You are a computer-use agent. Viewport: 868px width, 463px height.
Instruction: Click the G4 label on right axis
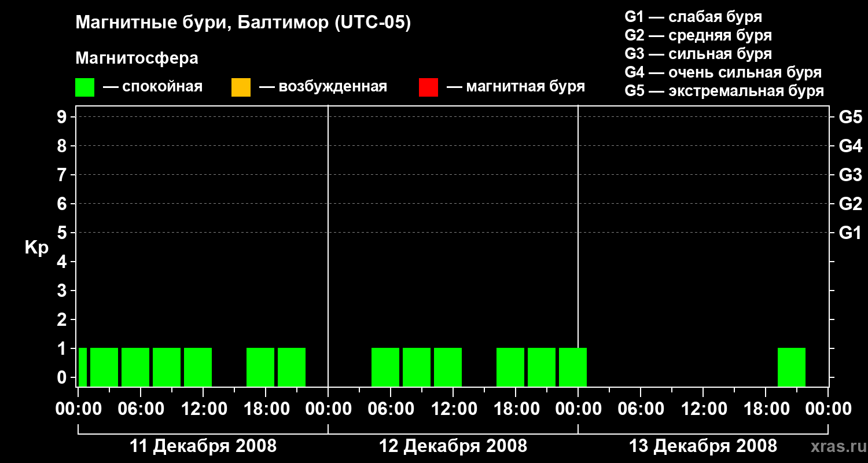pos(850,146)
